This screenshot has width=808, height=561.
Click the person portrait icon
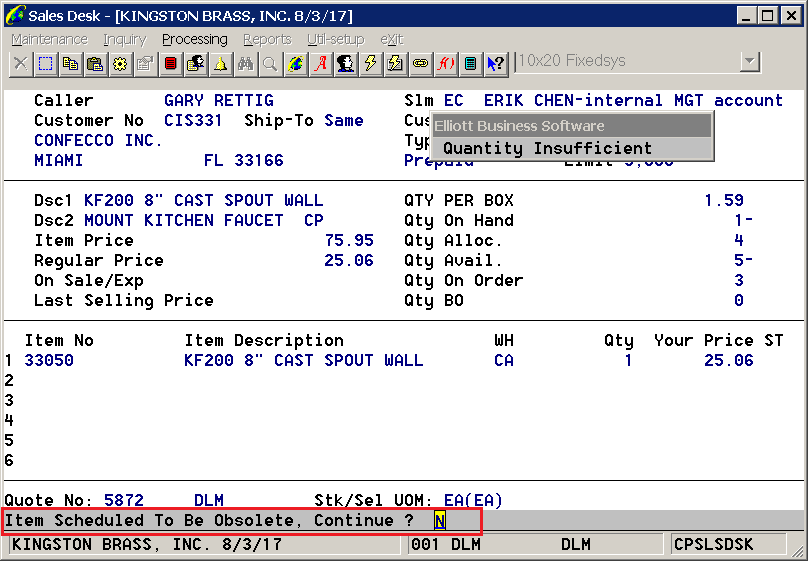pyautogui.click(x=346, y=64)
